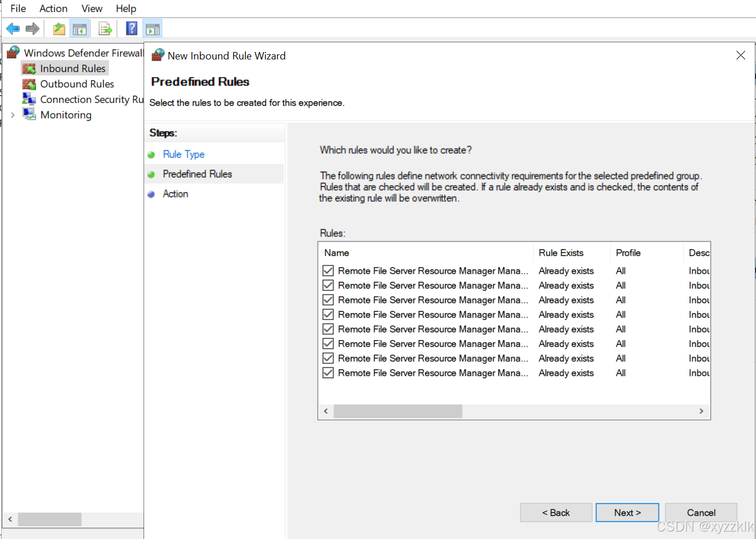Sort rules by the Name column header
Viewport: 756px width, 539px height.
pyautogui.click(x=425, y=253)
